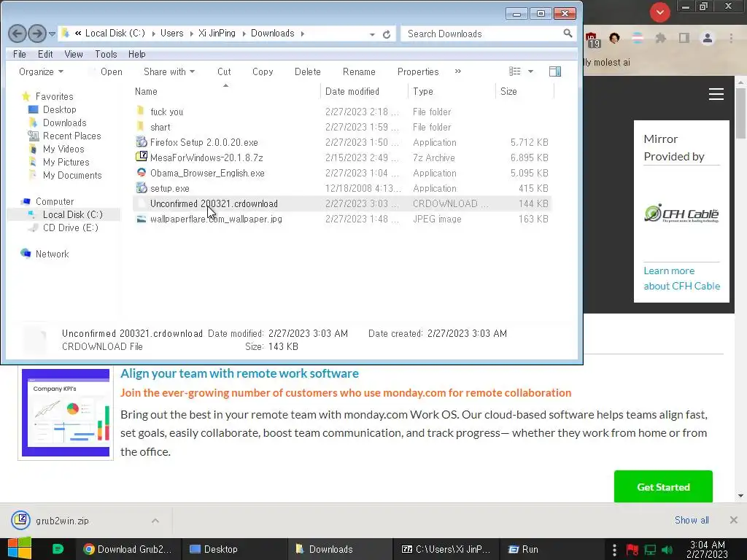Click the monday.com ad thumbnail image
The image size is (747, 560).
click(66, 413)
